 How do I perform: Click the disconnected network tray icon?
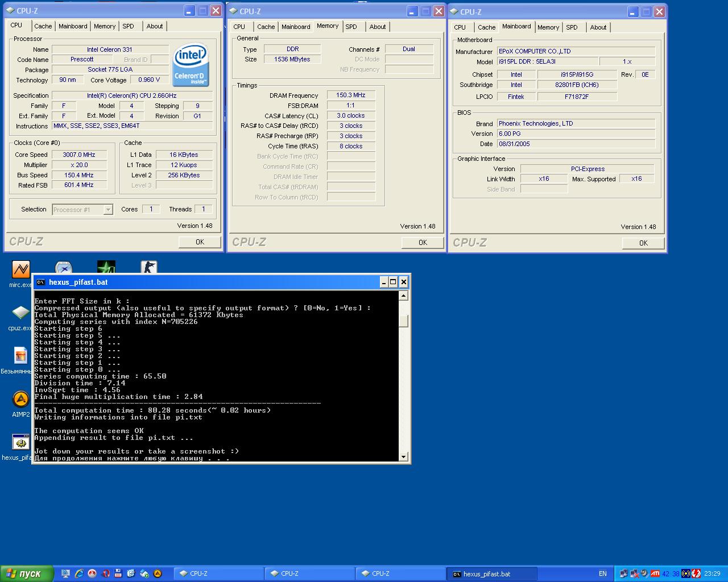(x=634, y=573)
